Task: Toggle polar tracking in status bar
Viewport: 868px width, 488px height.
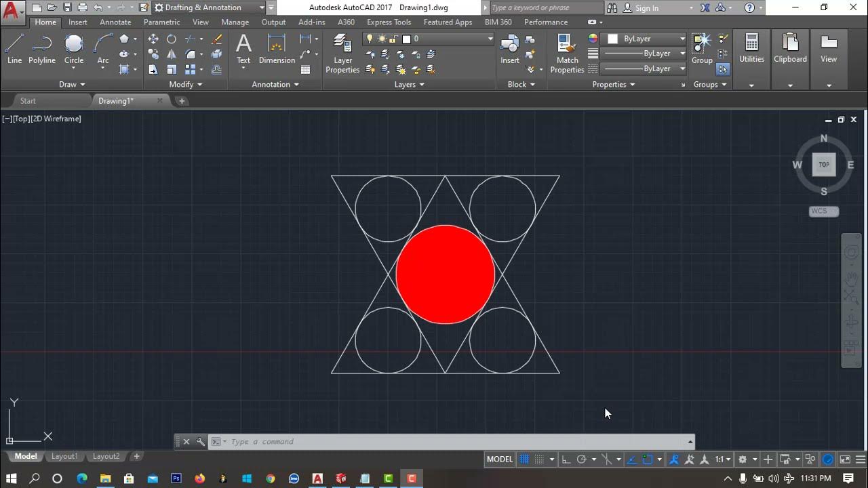Action: pos(581,459)
